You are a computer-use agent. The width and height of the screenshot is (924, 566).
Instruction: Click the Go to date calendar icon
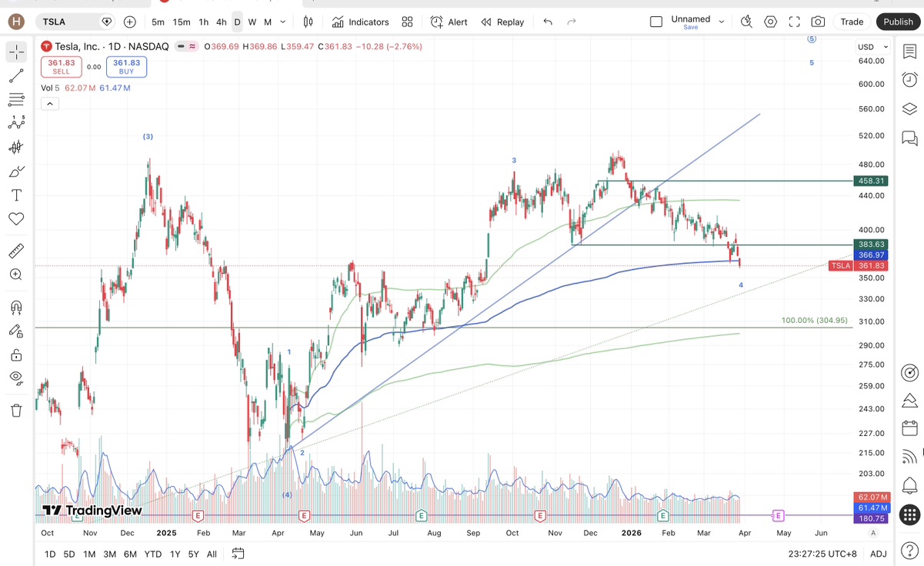238,553
